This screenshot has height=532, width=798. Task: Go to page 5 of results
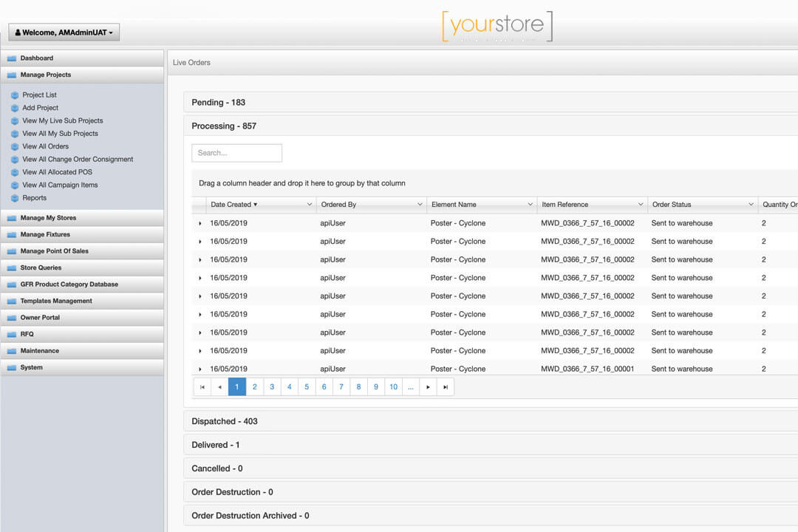[307, 387]
